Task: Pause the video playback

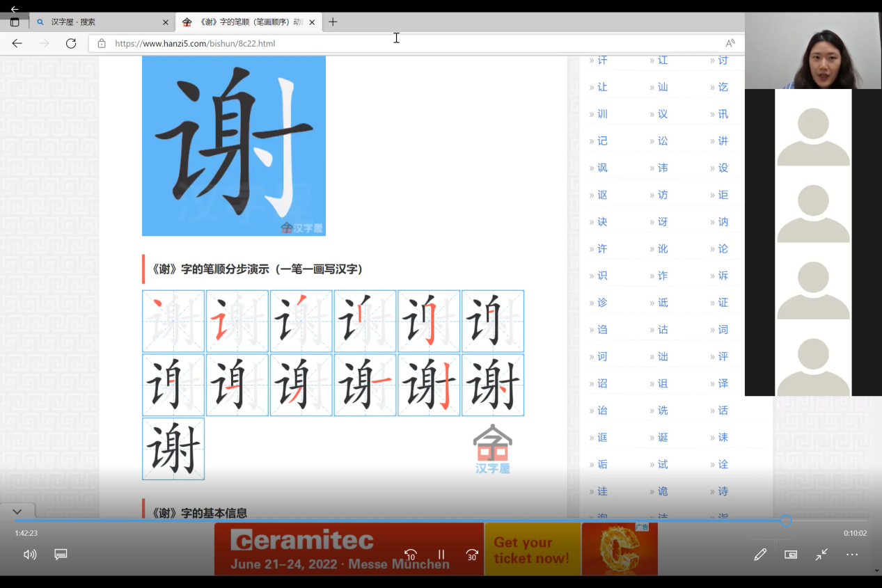Action: point(441,555)
